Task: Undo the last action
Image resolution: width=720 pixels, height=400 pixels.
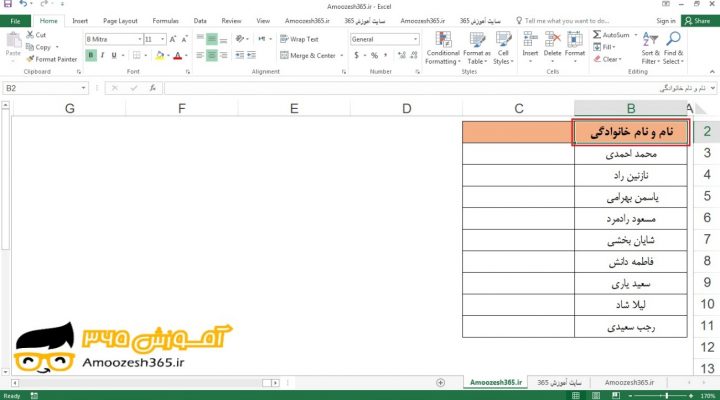Action: point(23,4)
